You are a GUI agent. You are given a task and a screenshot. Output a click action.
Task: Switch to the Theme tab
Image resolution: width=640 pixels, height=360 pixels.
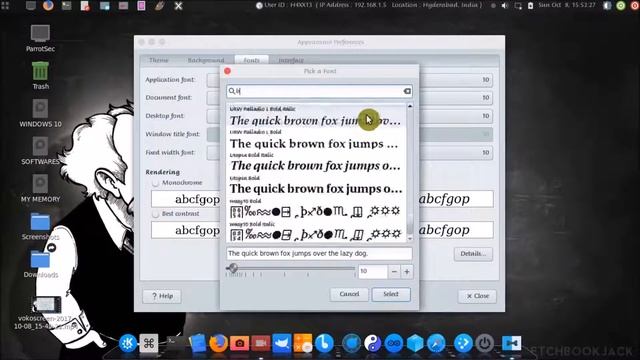click(x=159, y=60)
